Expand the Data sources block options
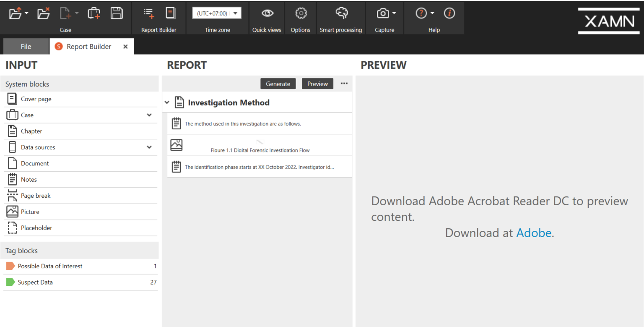Viewport: 644px width, 327px height. point(149,147)
